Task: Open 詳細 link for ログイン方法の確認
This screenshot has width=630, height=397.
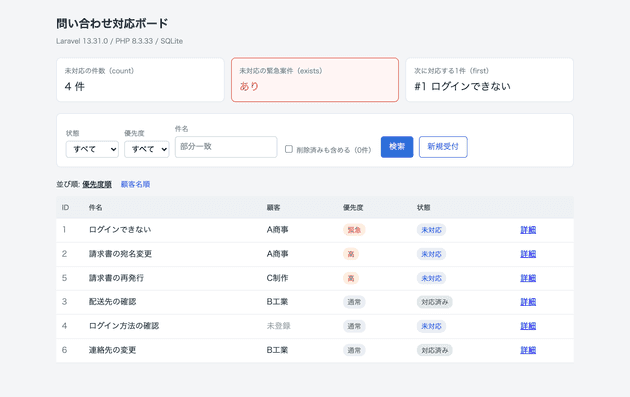Action: [x=528, y=326]
